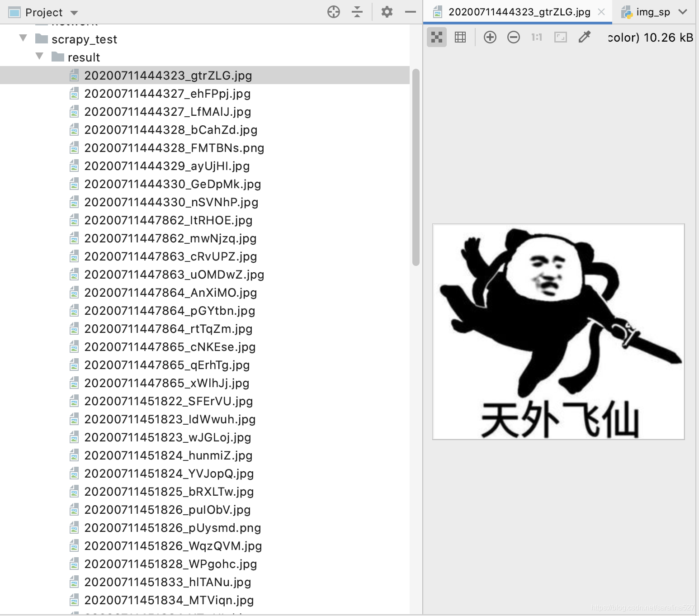Select file 20200711444328_FMTBNs.png
The width and height of the screenshot is (699, 616).
[174, 147]
